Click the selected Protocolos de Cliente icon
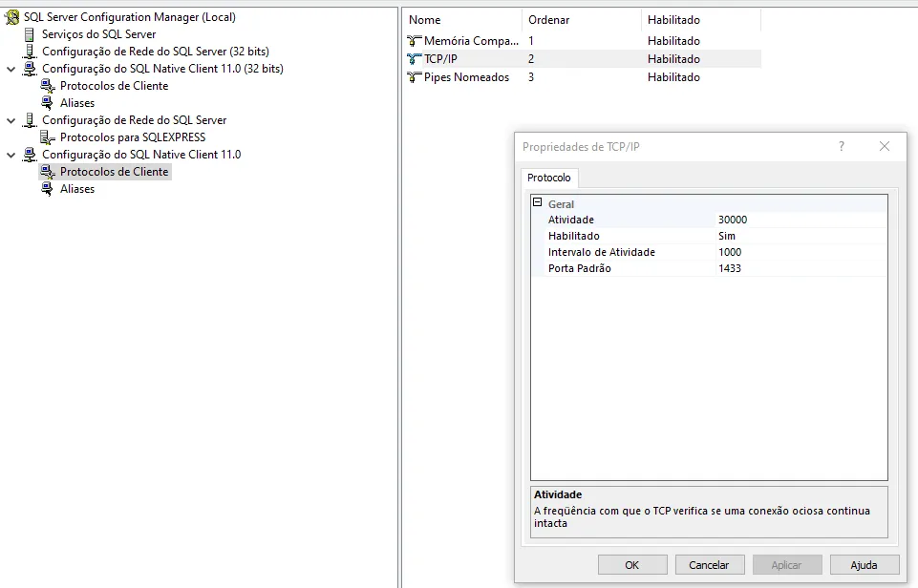Screen dimensions: 918x588 coord(48,172)
